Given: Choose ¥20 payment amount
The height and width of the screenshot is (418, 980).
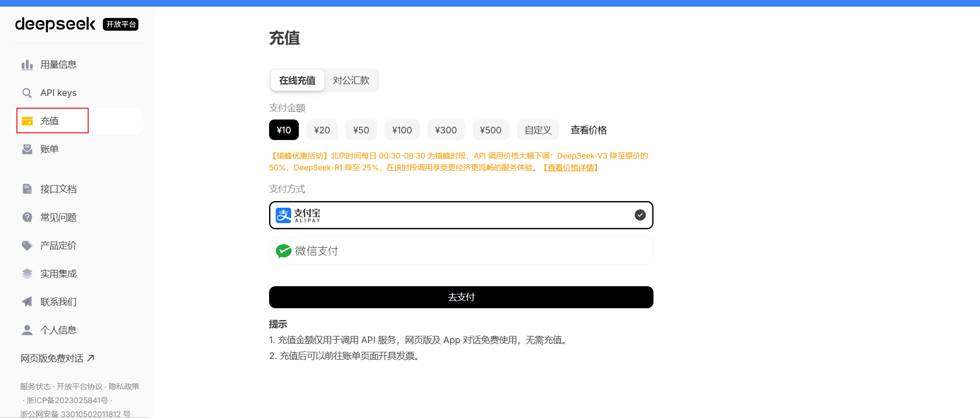Looking at the screenshot, I should tap(322, 130).
